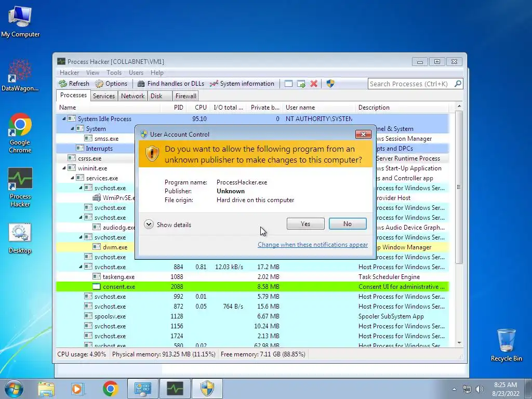
Task: Open Windows Media Player from taskbar
Action: (x=77, y=389)
